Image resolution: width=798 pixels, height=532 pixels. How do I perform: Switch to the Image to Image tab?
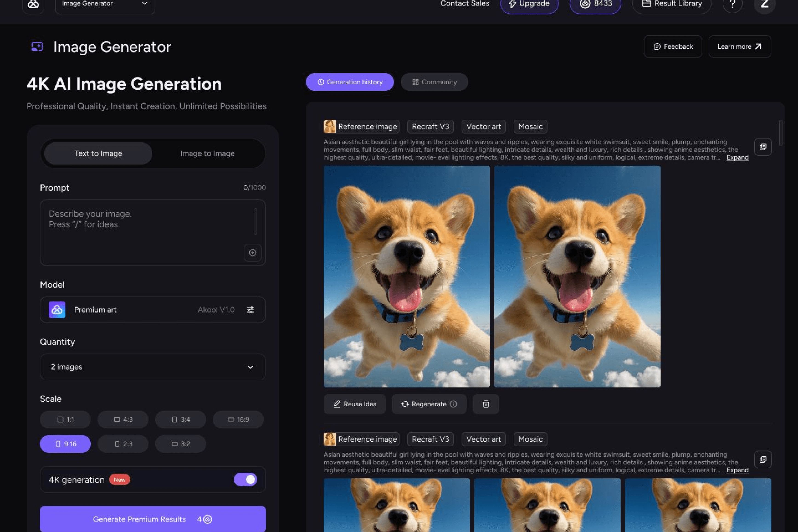coord(207,153)
